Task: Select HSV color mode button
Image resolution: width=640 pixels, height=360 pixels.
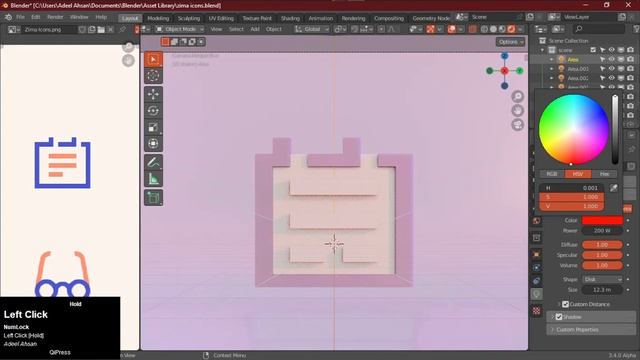Action: [x=578, y=174]
